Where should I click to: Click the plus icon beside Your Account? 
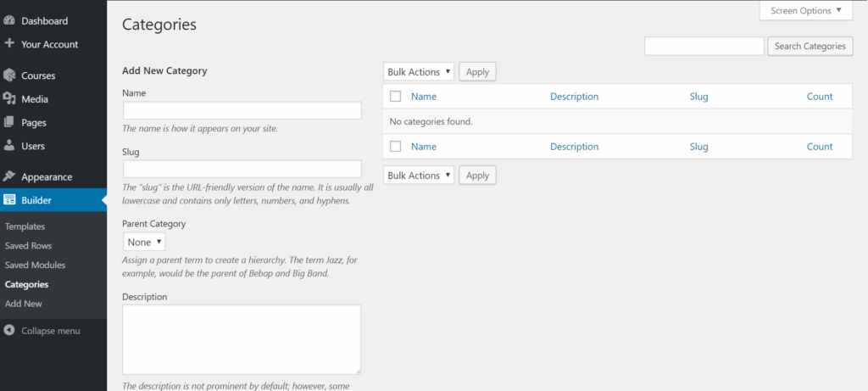(9, 44)
